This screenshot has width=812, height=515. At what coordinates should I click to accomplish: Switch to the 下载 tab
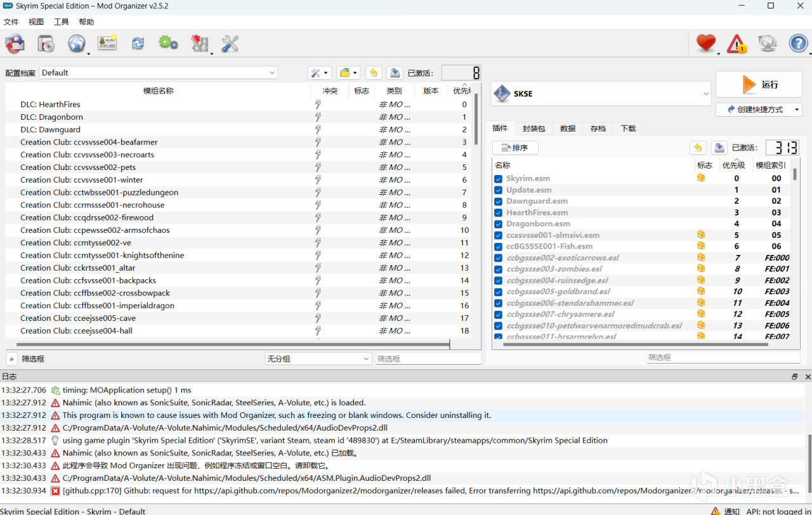coord(628,129)
